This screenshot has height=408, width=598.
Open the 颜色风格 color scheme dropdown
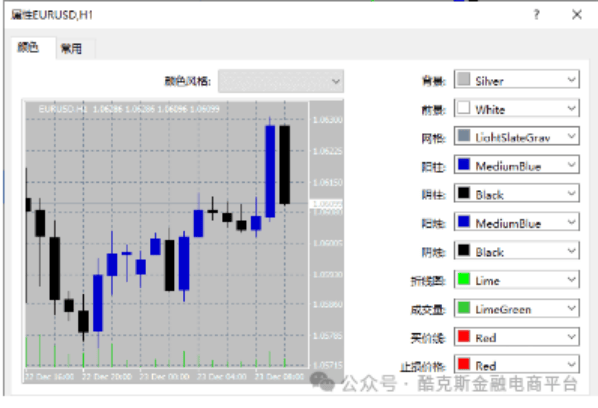pos(281,81)
